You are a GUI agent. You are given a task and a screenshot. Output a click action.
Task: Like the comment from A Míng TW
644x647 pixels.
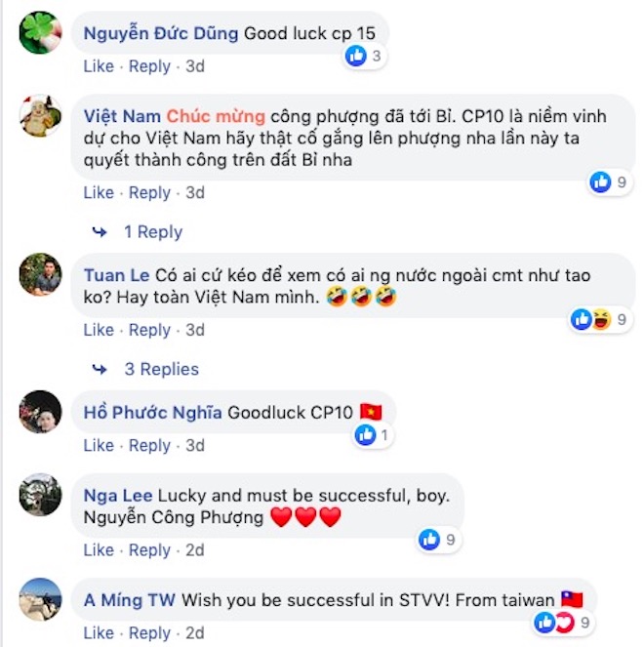[x=99, y=632]
